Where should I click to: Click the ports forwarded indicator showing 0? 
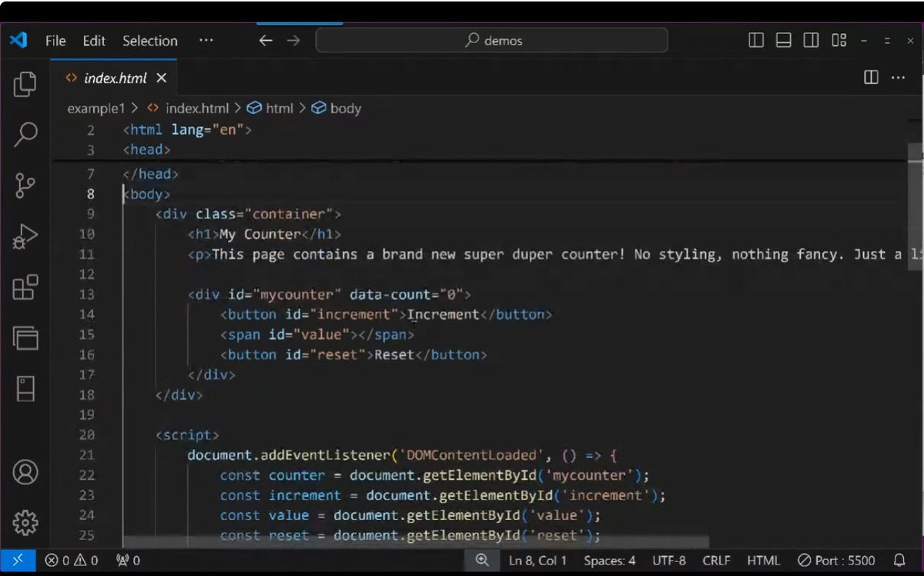click(x=127, y=561)
